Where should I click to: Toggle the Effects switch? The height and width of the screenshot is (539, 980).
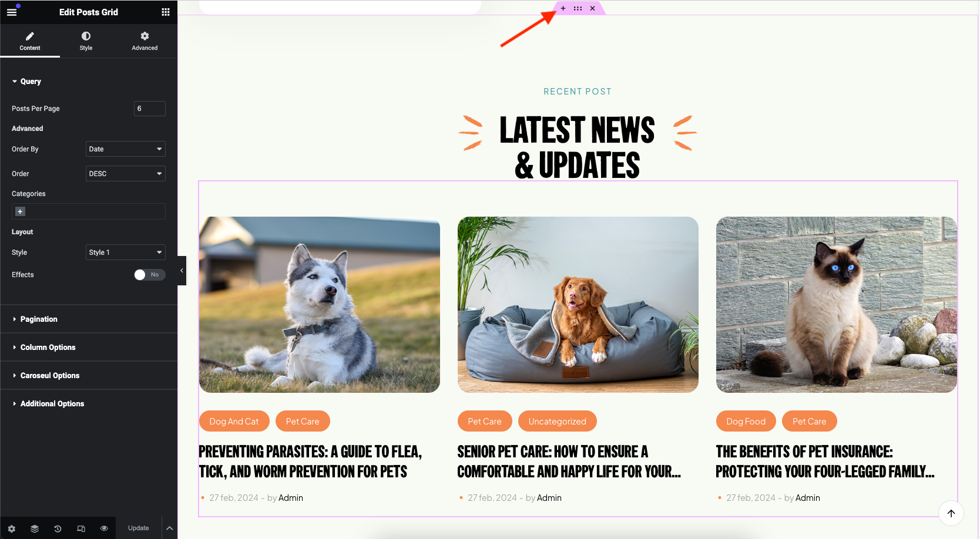point(150,275)
